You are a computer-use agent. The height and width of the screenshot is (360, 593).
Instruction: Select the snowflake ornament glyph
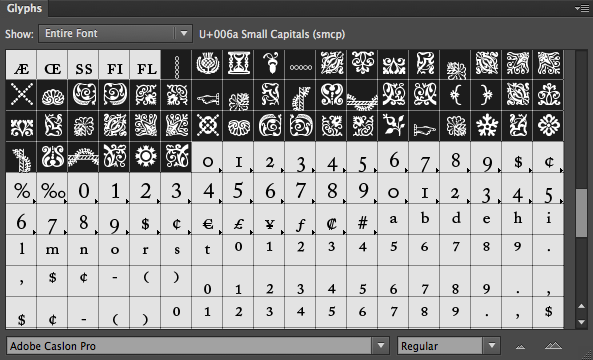486,126
